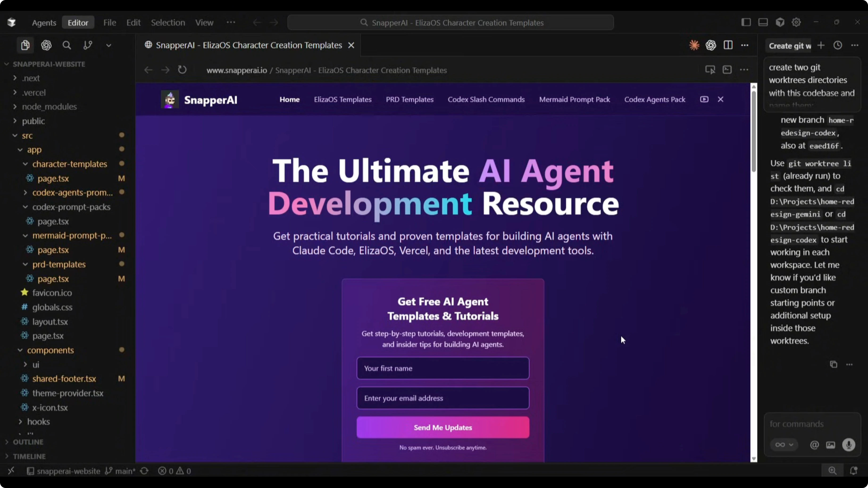
Task: Click the notifications bell in status bar
Action: pyautogui.click(x=853, y=471)
